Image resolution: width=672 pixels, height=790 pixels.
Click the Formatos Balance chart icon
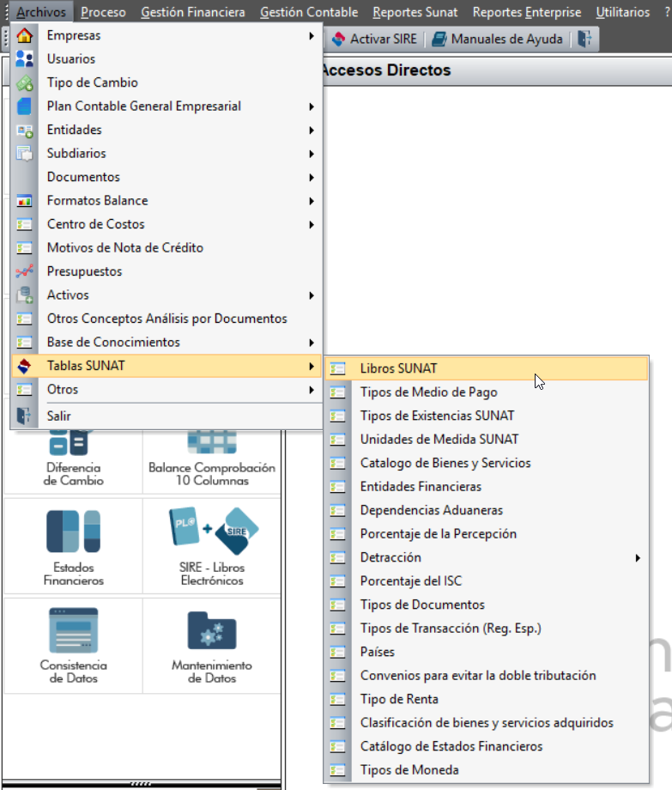click(x=24, y=201)
